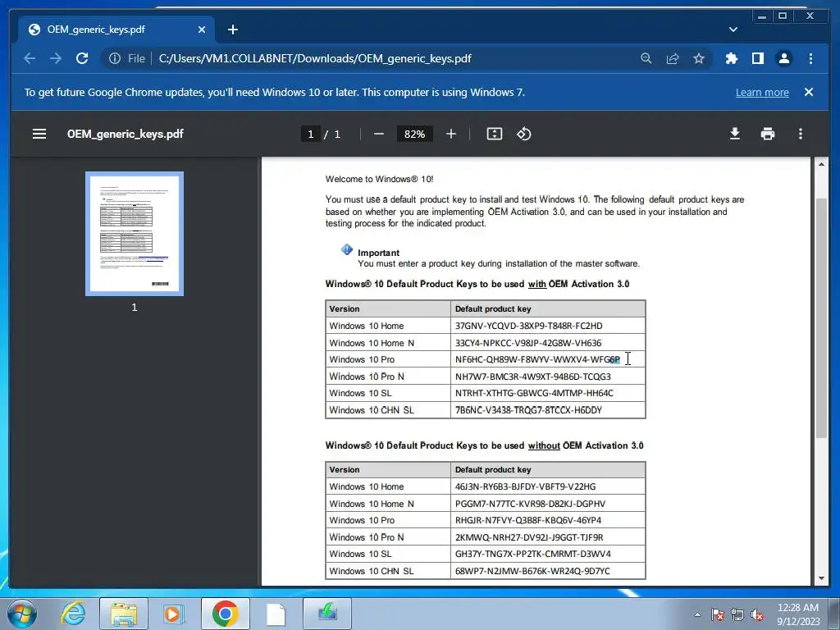840x630 pixels.
Task: Edit the PDF page number field
Action: coord(311,134)
